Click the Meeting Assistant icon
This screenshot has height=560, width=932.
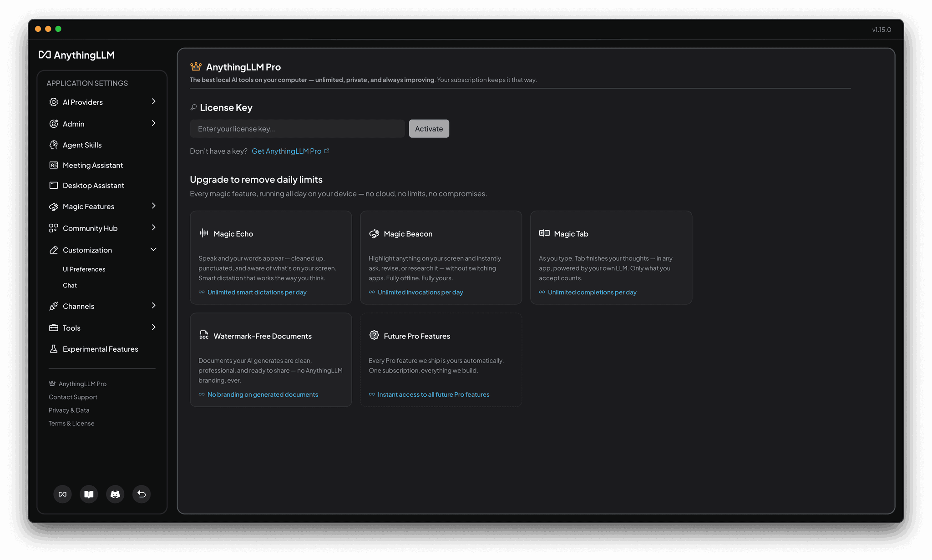point(54,165)
